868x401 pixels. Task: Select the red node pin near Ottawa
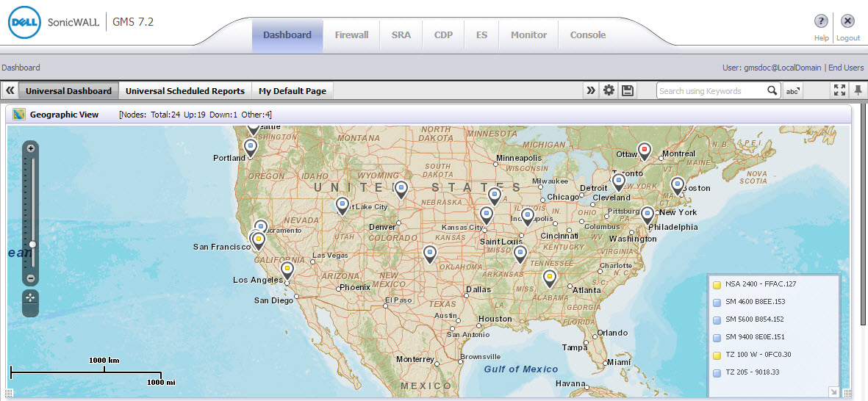coord(644,151)
